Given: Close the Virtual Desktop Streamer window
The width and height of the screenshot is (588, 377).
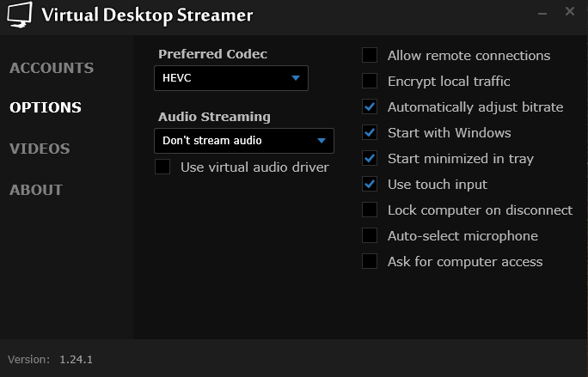Looking at the screenshot, I should [x=569, y=12].
